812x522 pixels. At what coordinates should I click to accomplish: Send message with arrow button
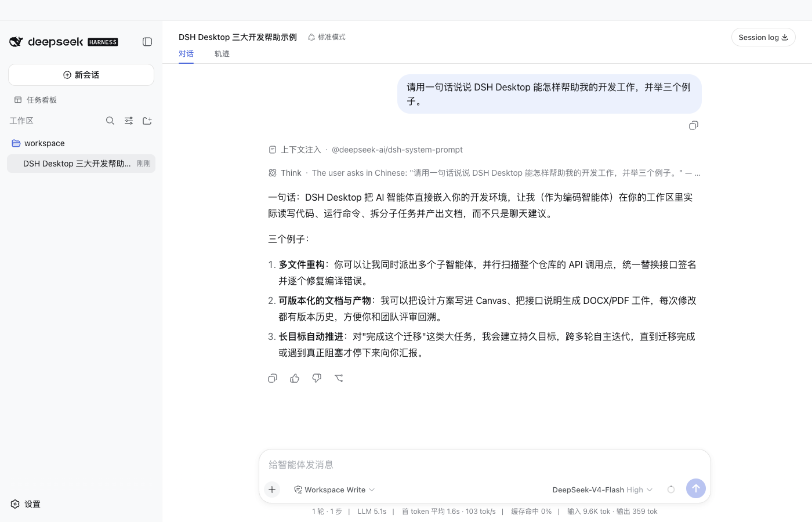click(696, 488)
